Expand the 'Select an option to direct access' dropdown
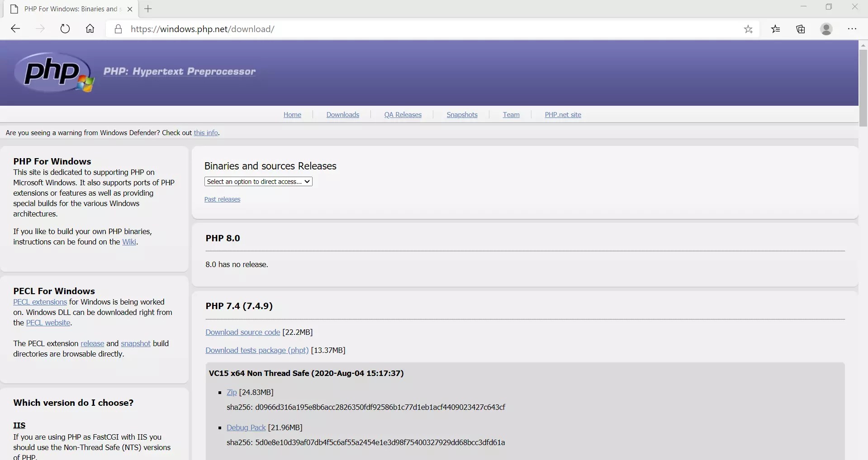 click(x=258, y=182)
